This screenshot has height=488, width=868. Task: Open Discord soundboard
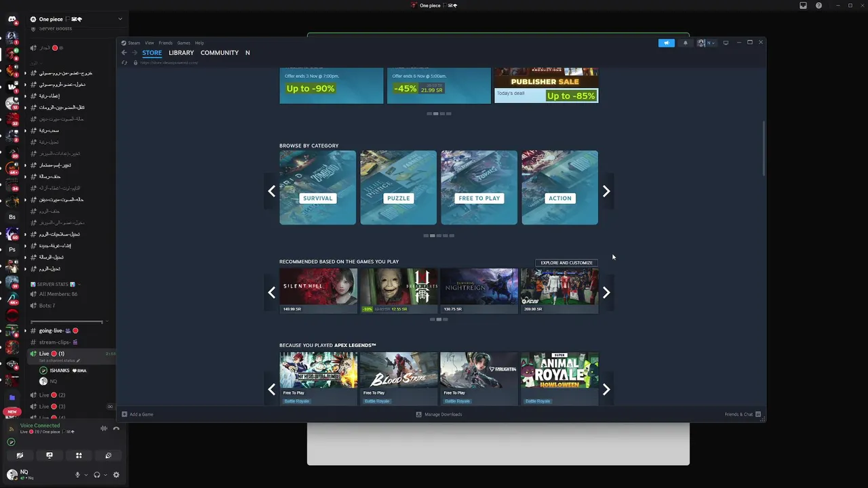108,455
